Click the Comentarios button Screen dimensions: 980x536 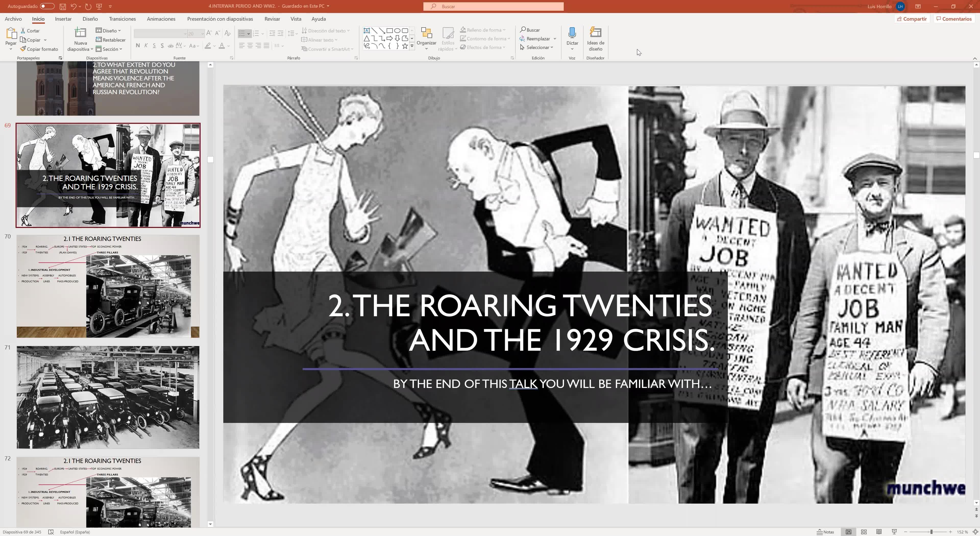pos(954,19)
